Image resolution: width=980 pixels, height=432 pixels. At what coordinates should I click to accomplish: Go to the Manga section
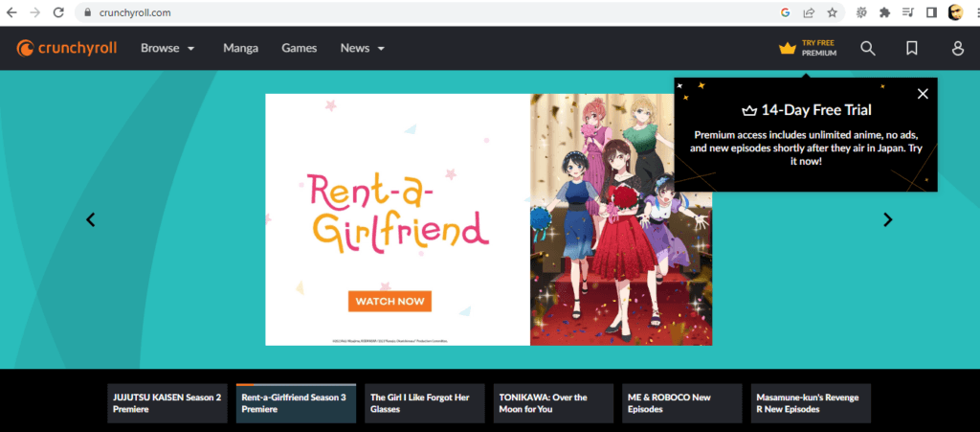(241, 48)
